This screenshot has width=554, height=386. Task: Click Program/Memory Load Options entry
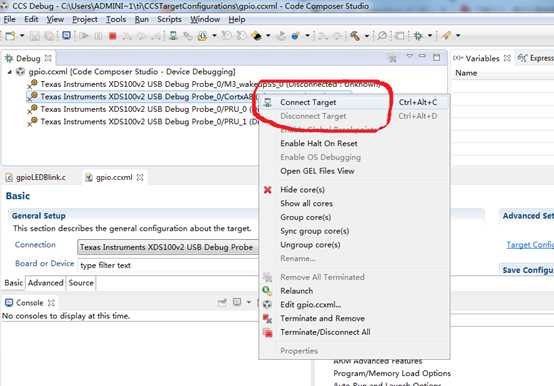392,373
